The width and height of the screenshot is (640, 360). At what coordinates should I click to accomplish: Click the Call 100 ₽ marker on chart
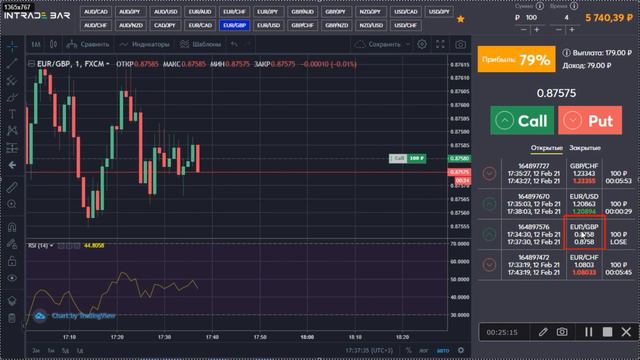pyautogui.click(x=407, y=158)
